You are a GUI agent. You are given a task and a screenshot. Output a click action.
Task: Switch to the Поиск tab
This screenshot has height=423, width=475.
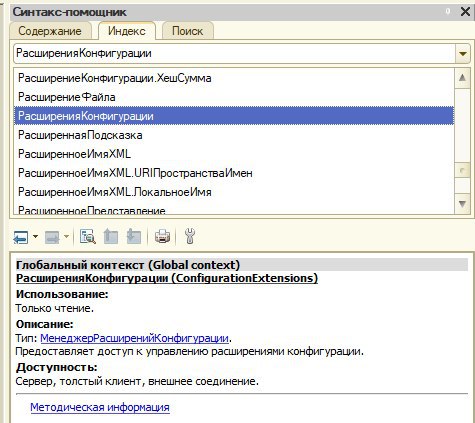tap(187, 31)
